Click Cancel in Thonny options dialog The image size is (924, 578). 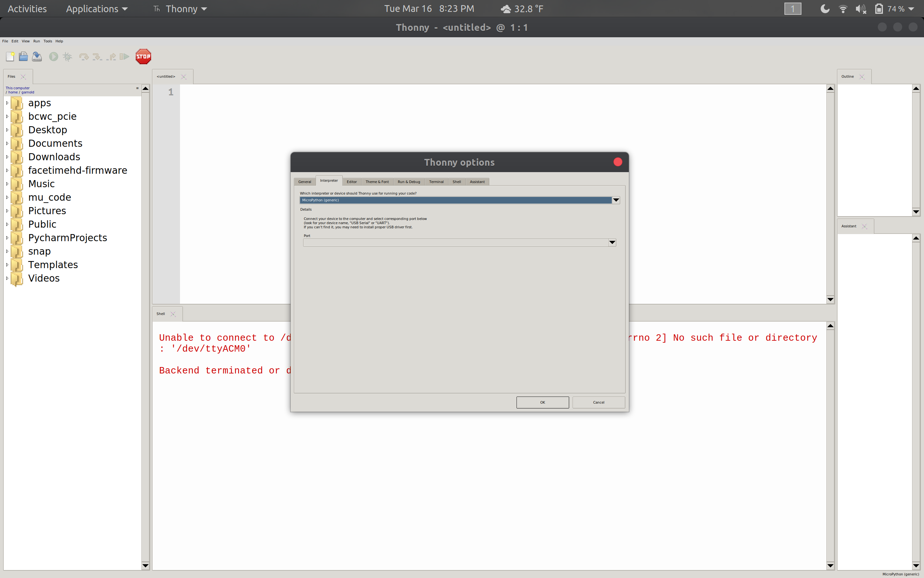pos(599,402)
